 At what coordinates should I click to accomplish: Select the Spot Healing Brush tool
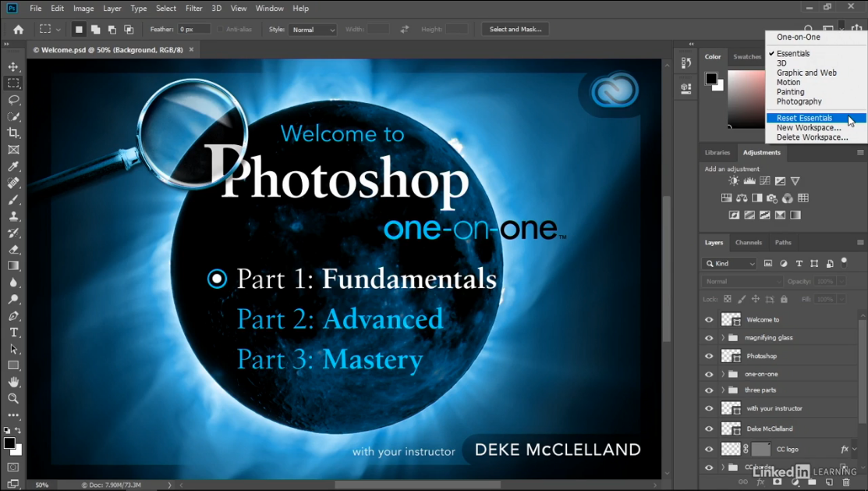(x=13, y=183)
